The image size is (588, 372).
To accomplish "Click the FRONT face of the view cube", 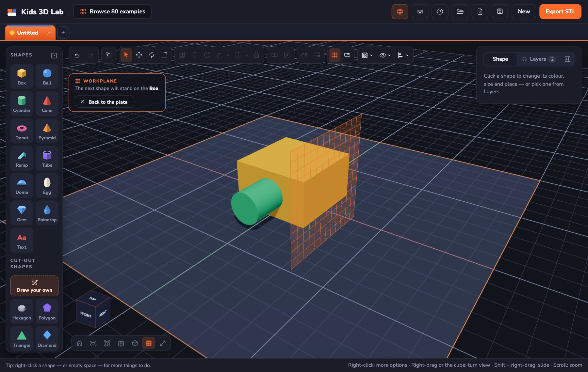I will (86, 314).
